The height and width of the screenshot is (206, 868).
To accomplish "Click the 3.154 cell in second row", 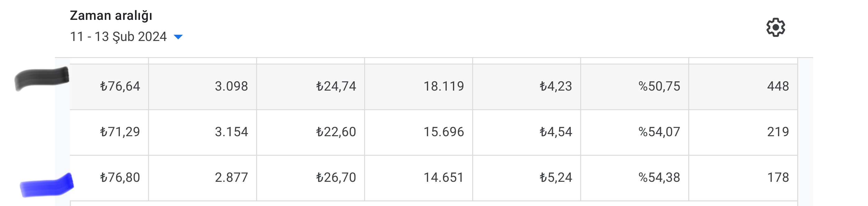I will pyautogui.click(x=202, y=132).
